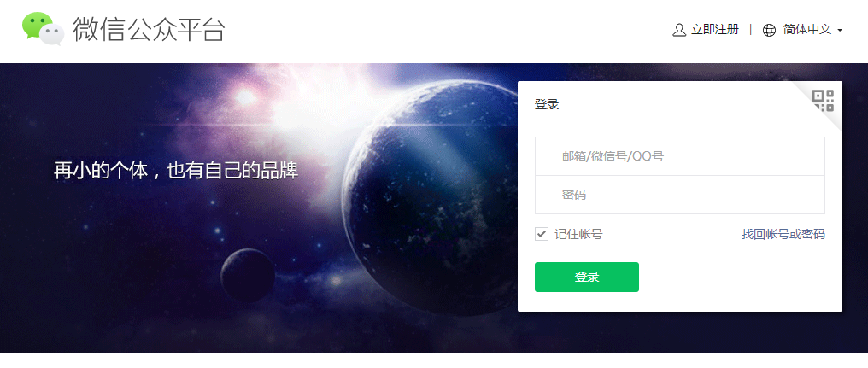Switch to QR code login via corner icon
The image size is (868, 368).
(823, 101)
